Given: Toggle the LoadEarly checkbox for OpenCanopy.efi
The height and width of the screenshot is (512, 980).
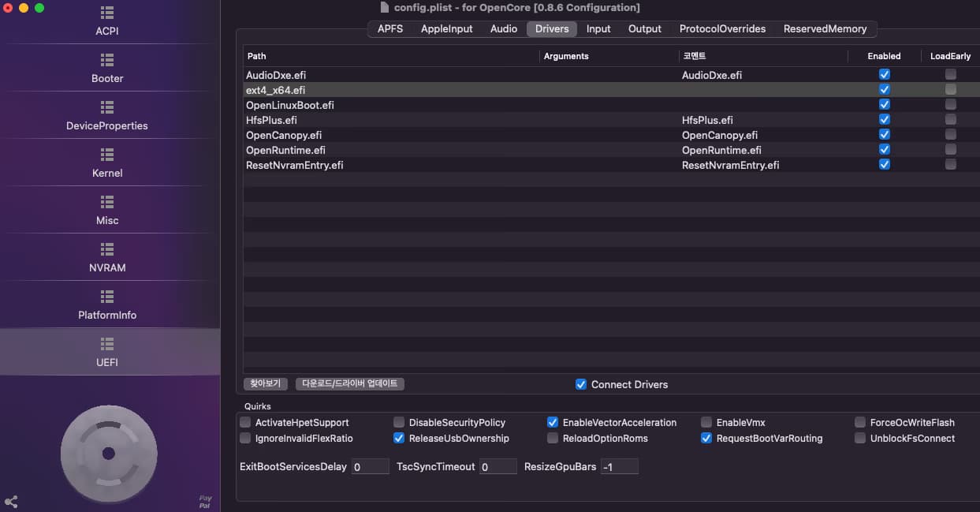Looking at the screenshot, I should 951,134.
